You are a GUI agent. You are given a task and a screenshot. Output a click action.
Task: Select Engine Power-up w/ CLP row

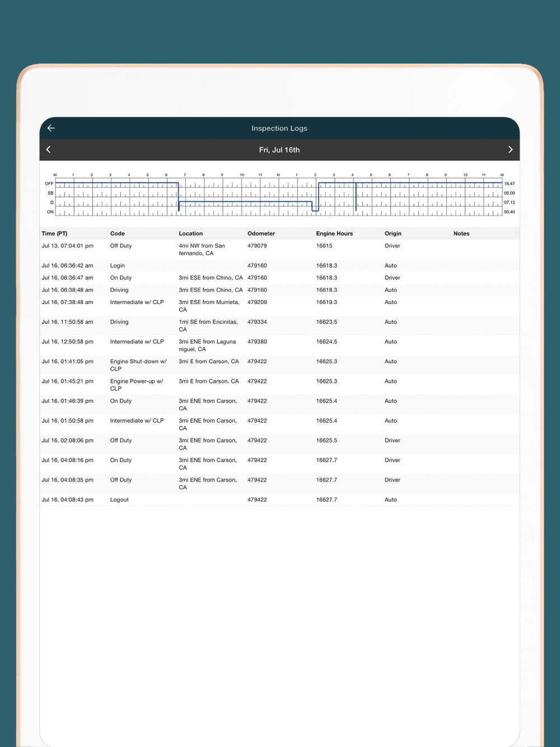279,385
